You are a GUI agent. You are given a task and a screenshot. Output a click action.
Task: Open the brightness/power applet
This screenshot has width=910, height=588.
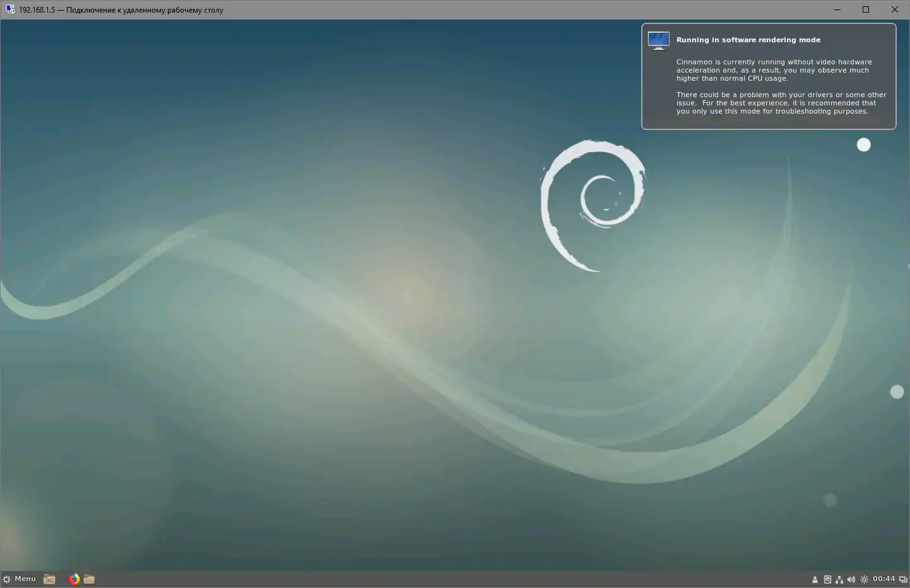pos(864,579)
